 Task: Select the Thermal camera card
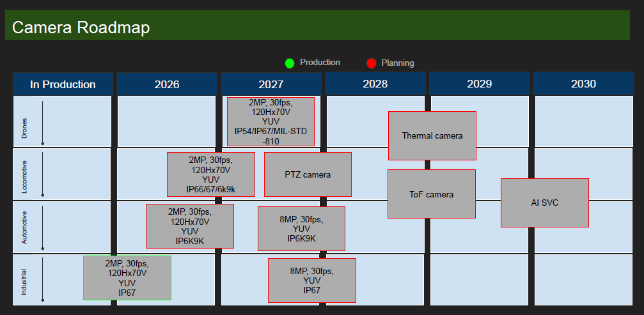[x=432, y=135]
